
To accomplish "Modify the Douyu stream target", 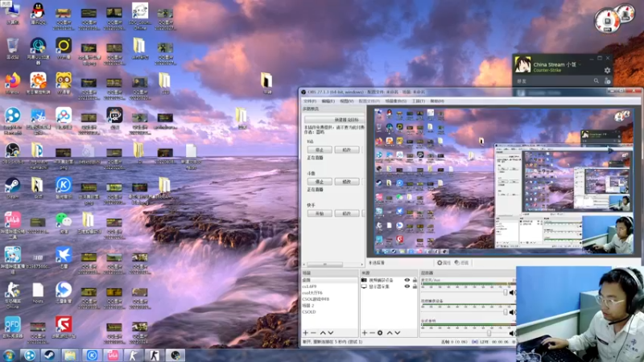I will pos(347,182).
